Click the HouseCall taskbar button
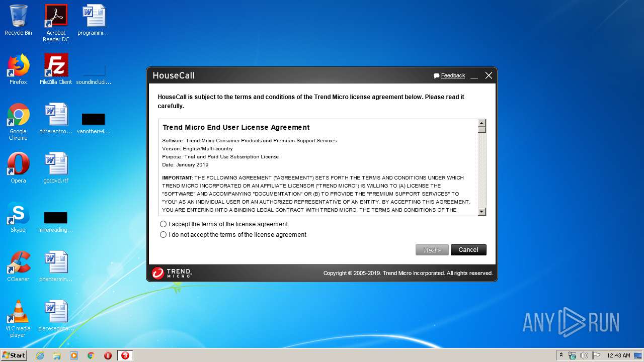 point(125,355)
